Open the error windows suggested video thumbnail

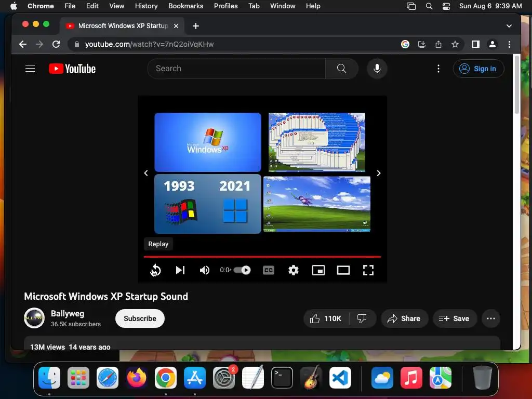[x=317, y=142]
